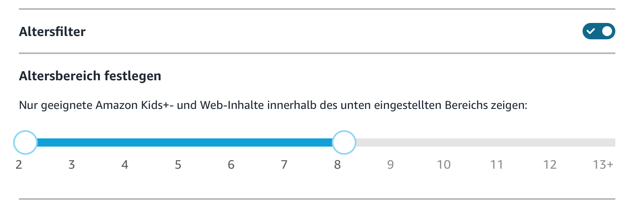Select age 6 on the slider scale

click(231, 165)
